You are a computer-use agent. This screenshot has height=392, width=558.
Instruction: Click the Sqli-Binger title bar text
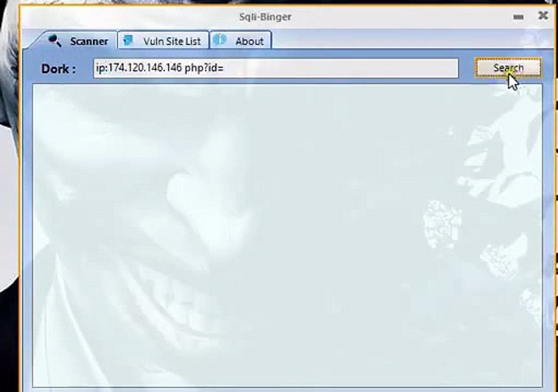pos(265,17)
